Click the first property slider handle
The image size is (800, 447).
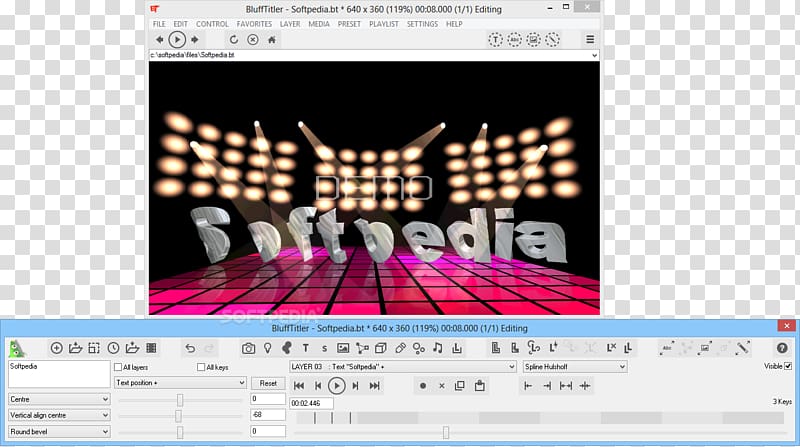click(x=180, y=400)
